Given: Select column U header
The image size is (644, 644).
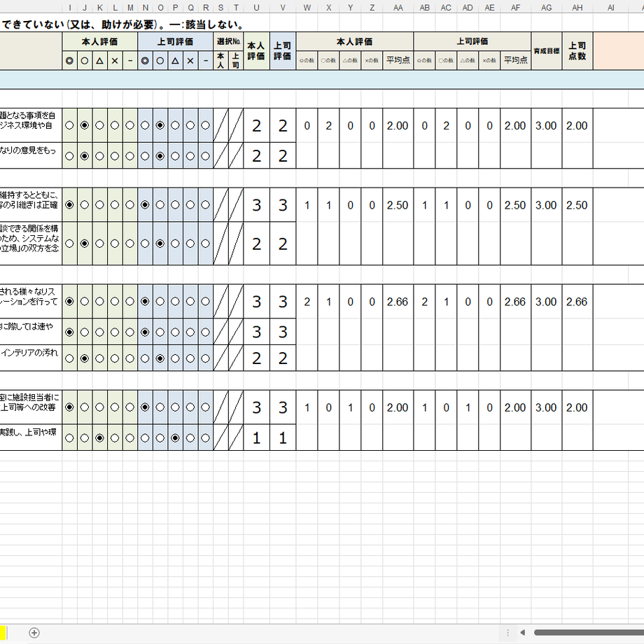Looking at the screenshot, I should 256,8.
